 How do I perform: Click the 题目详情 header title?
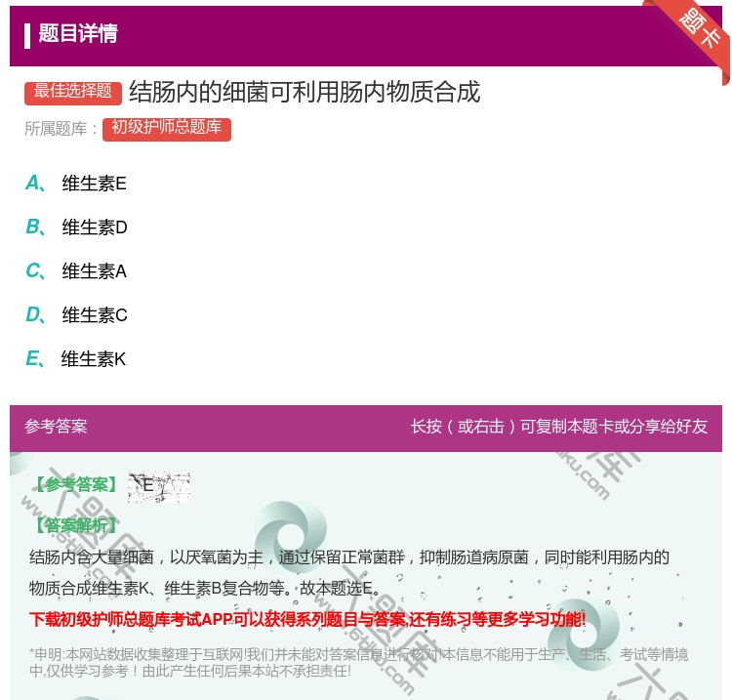pos(78,33)
